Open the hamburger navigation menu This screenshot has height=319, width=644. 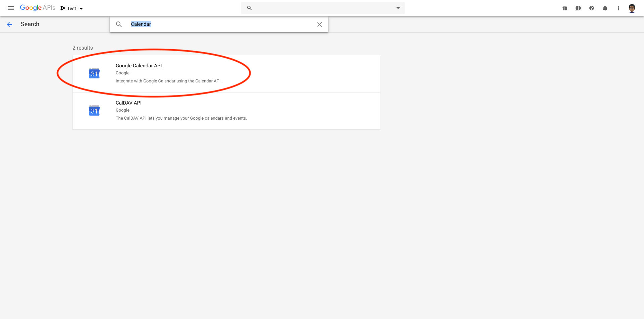11,8
